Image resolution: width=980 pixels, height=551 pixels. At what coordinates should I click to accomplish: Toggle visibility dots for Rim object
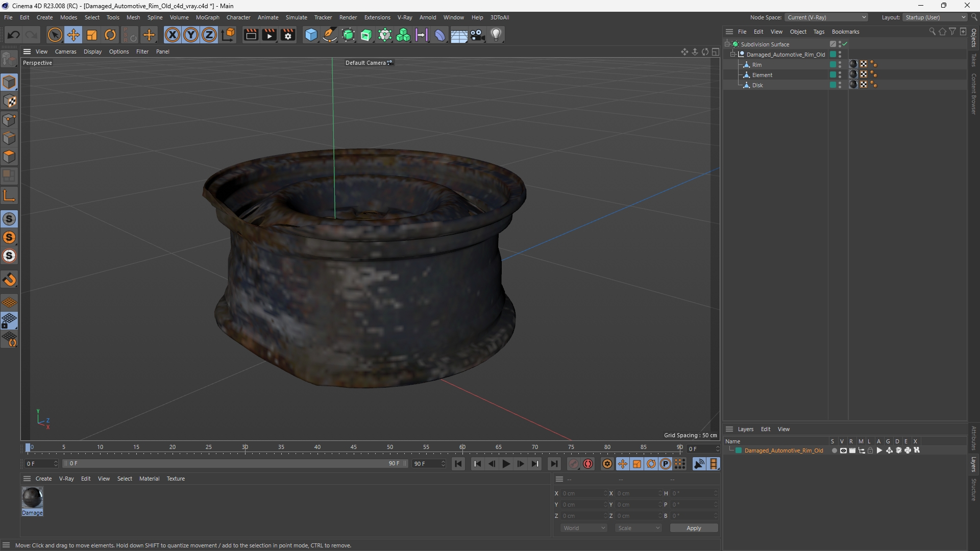click(x=840, y=65)
